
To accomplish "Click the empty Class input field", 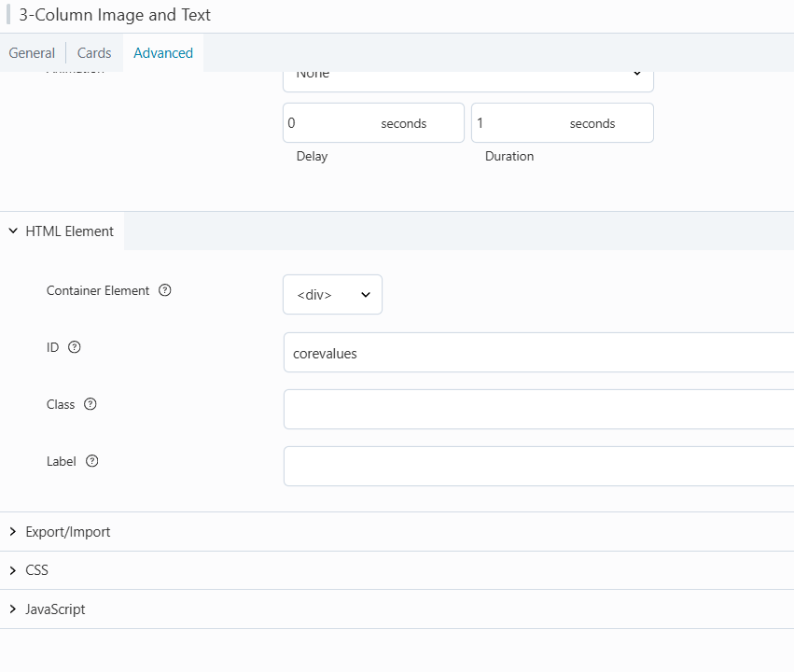I will pos(538,410).
